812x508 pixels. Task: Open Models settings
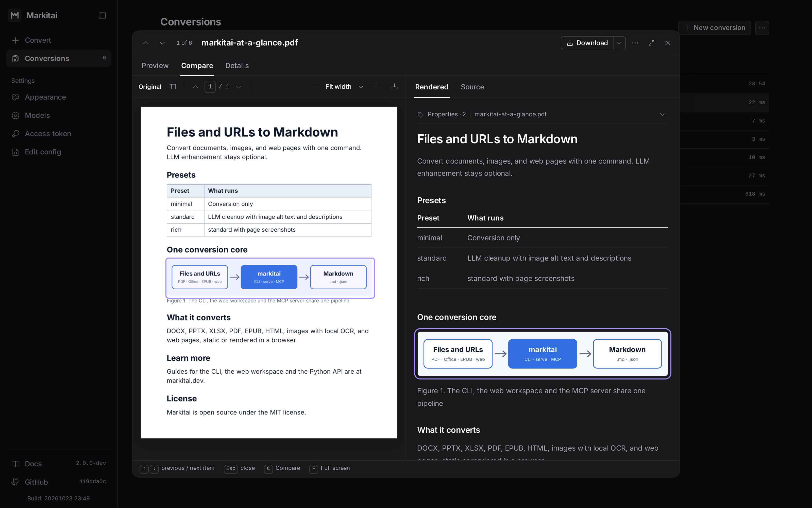(58, 115)
